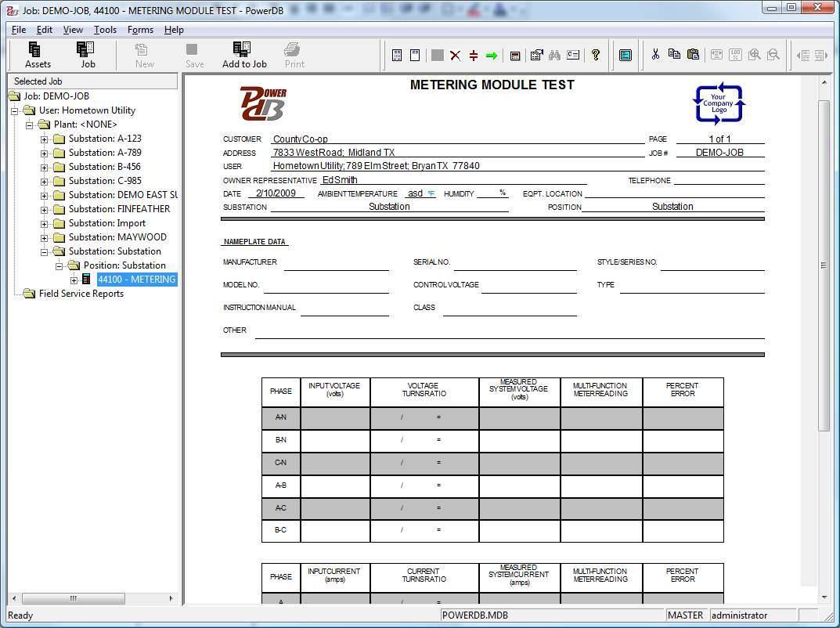Screen dimensions: 840x628
Task: Collapse the Position: Substation tree node
Action: pos(59,265)
